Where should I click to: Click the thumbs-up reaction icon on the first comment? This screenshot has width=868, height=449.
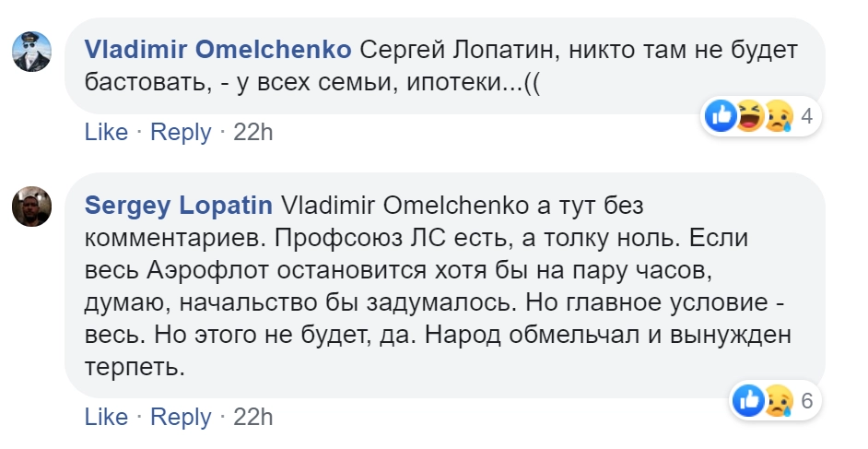[x=721, y=116]
